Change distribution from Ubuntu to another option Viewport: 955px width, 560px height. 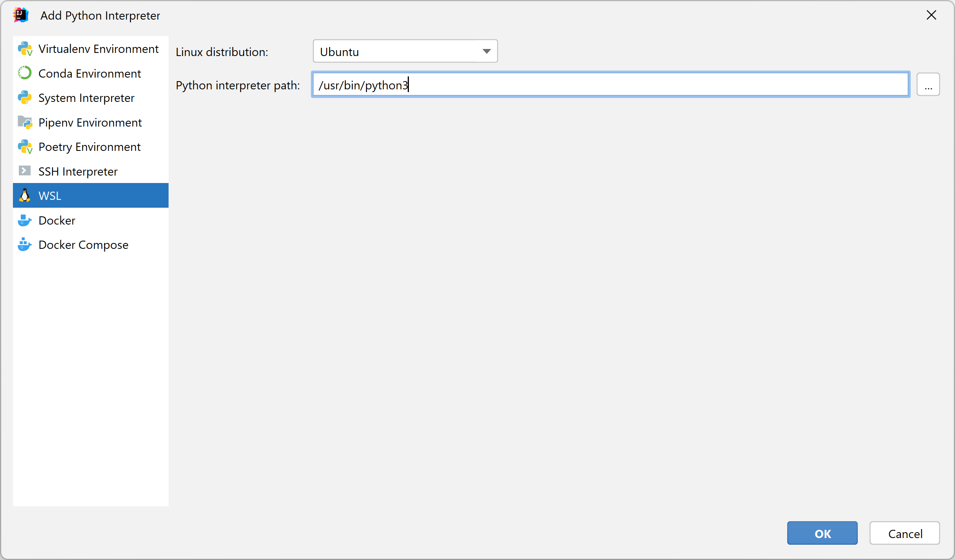click(405, 51)
